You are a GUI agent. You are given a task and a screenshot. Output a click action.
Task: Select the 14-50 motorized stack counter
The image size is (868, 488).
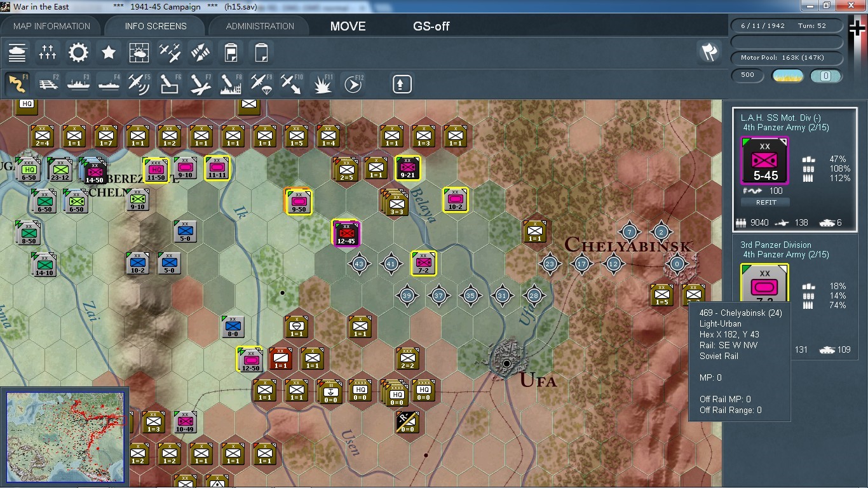[93, 170]
